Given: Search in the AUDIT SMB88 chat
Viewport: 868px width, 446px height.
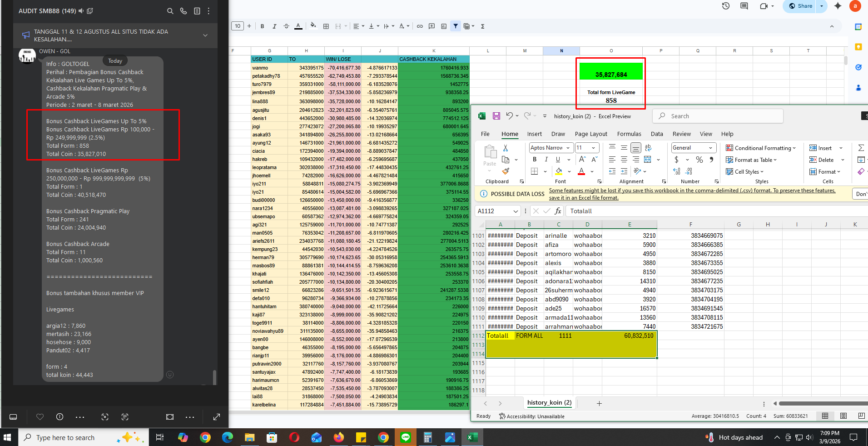Looking at the screenshot, I should tap(170, 11).
